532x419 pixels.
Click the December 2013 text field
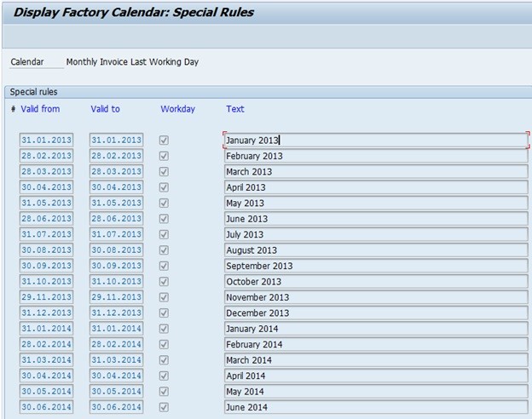pos(376,313)
